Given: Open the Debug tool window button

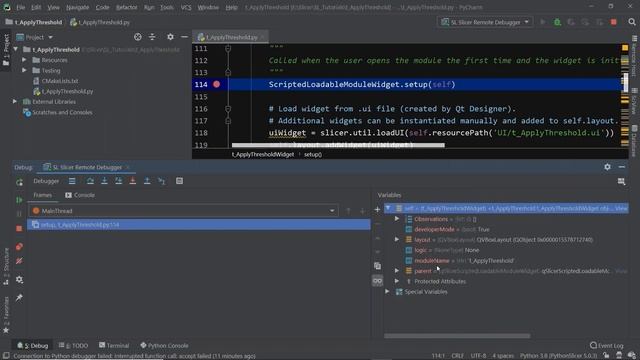Looking at the screenshot, I should click(x=33, y=345).
